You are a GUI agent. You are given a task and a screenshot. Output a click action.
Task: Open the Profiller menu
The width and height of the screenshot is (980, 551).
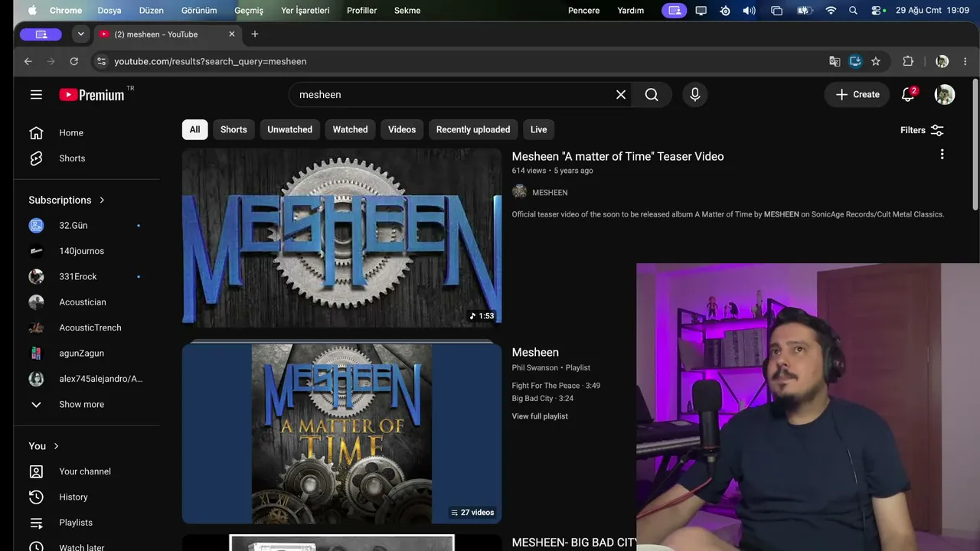(362, 11)
